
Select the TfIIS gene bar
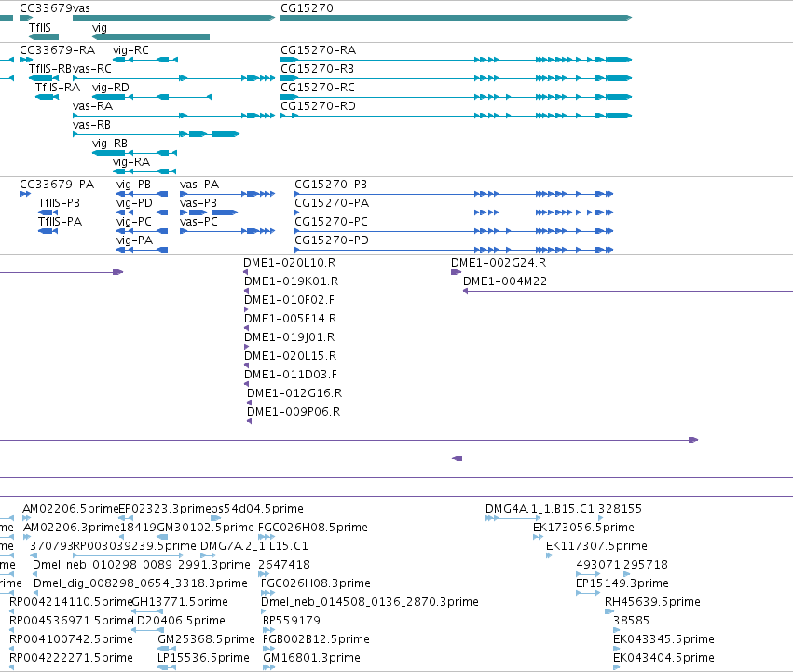(44, 37)
